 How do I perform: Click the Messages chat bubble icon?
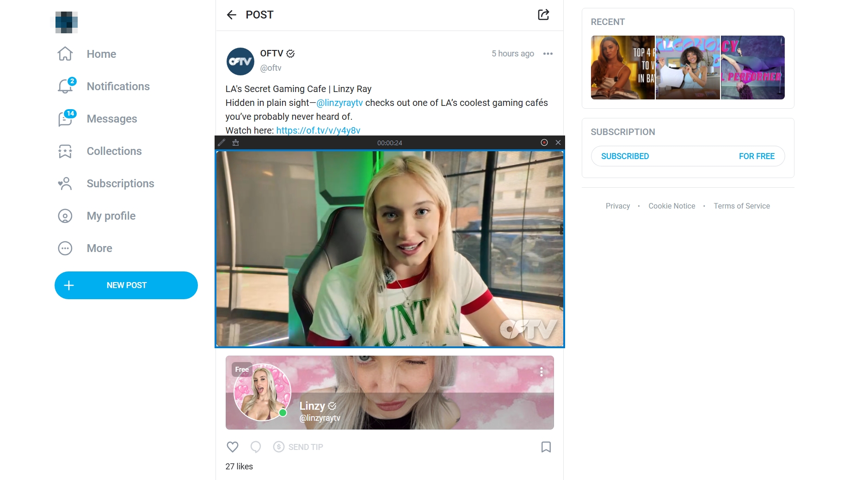pyautogui.click(x=65, y=119)
